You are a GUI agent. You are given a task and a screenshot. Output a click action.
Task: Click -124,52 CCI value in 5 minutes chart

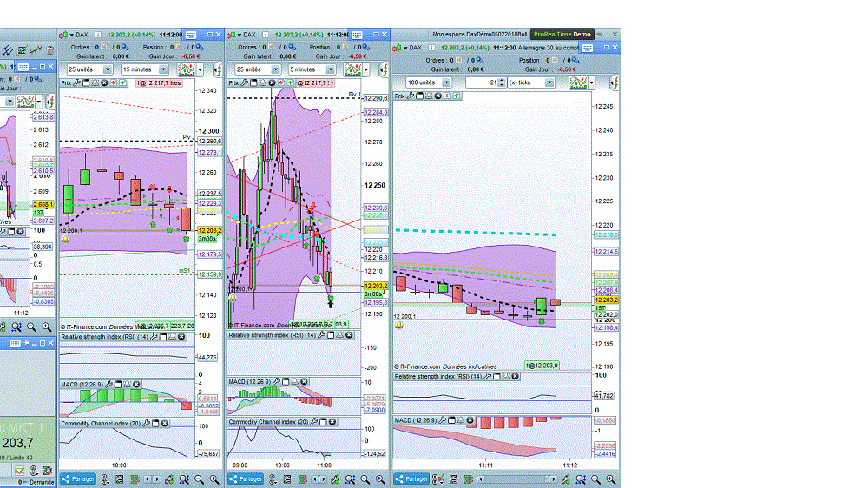[375, 453]
